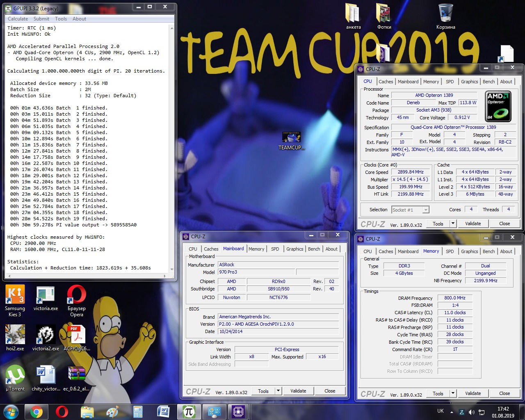Click BIOS Version field P2.00
Image resolution: width=525 pixels, height=420 pixels.
click(278, 324)
